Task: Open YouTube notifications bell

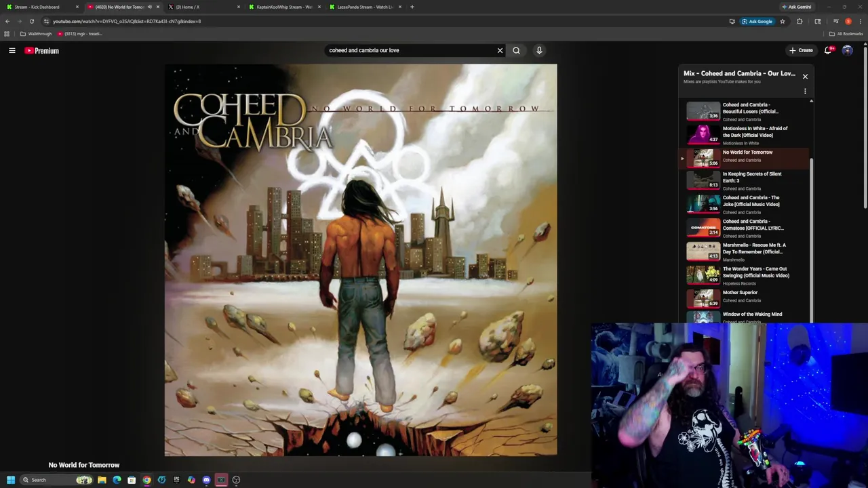Action: pyautogui.click(x=828, y=50)
